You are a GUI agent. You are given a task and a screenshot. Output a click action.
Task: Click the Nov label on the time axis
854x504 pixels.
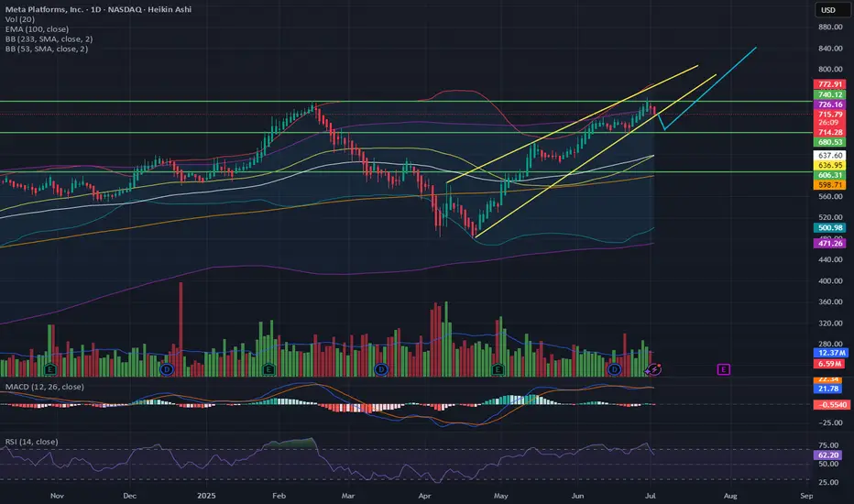[57, 496]
